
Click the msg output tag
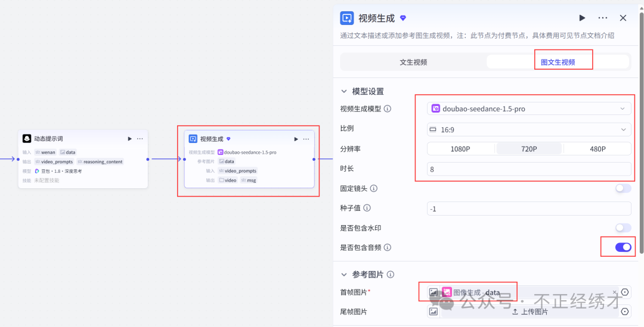[249, 180]
